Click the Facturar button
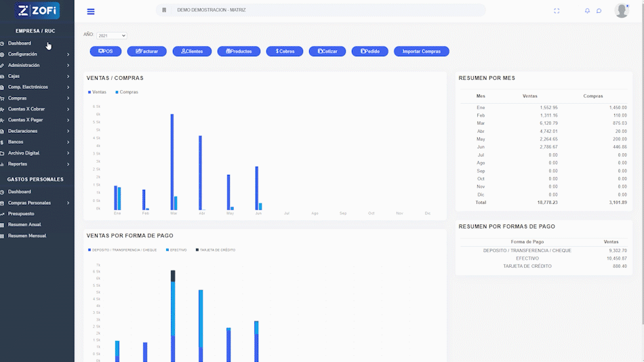The image size is (644, 362). 146,52
